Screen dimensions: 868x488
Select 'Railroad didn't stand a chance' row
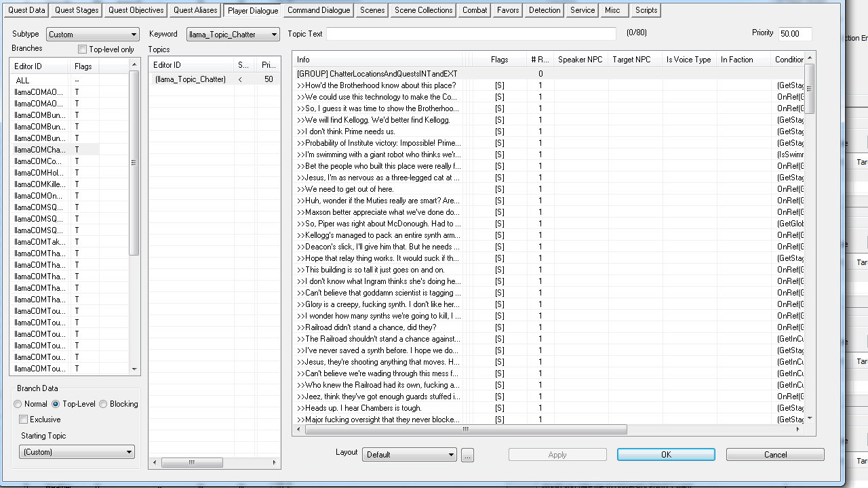point(549,327)
